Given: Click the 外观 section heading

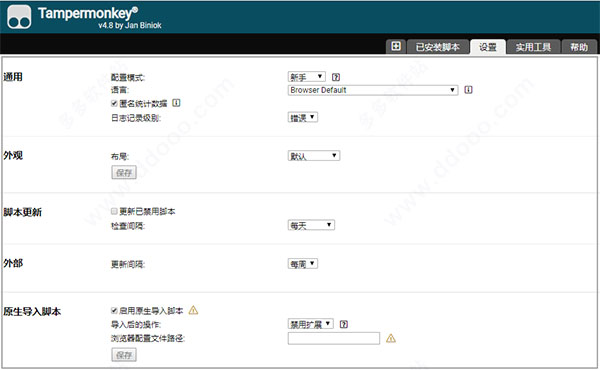Looking at the screenshot, I should [x=13, y=155].
